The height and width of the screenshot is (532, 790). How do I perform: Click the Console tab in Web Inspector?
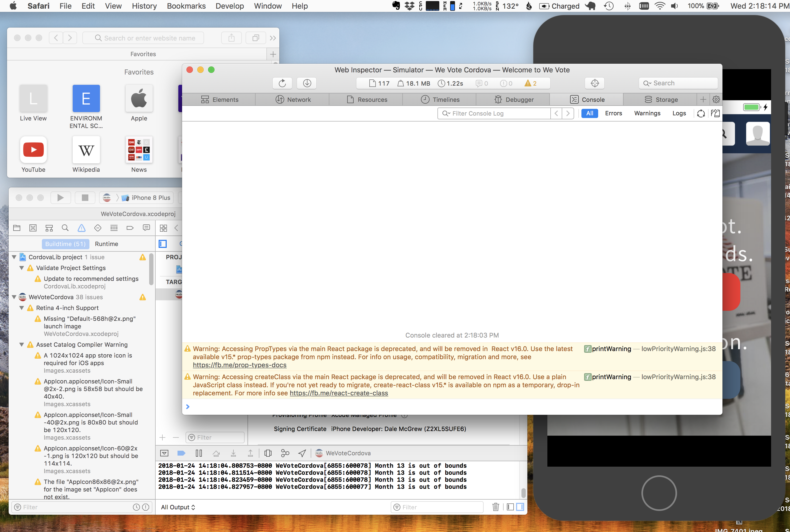pyautogui.click(x=592, y=99)
